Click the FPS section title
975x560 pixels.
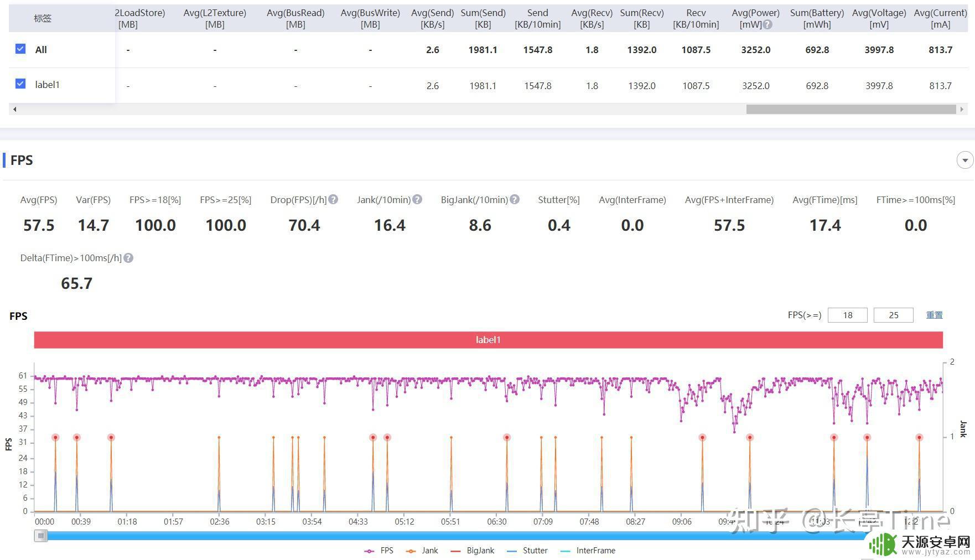(x=22, y=160)
